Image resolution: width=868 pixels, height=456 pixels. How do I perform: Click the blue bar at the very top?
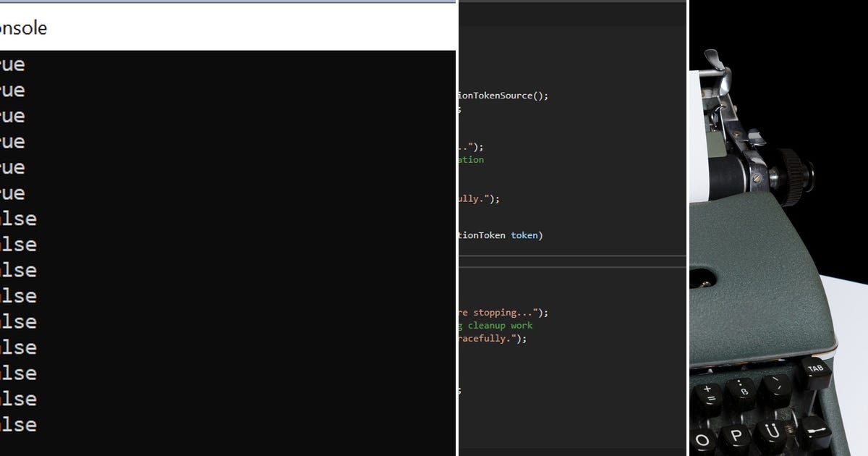(x=217, y=3)
